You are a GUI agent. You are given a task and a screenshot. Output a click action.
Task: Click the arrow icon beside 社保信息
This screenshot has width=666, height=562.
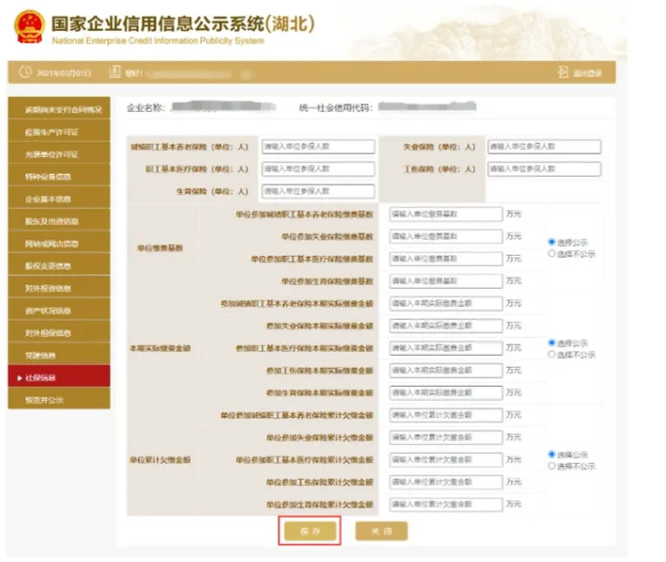click(x=17, y=378)
